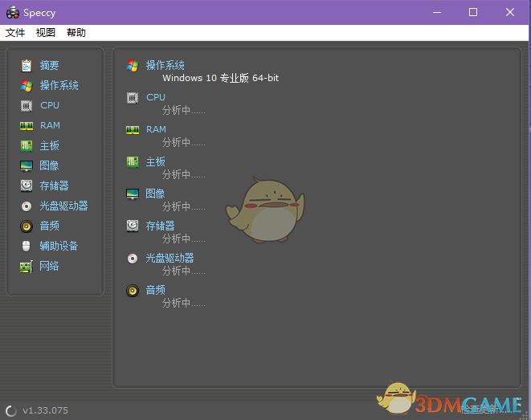Click the 音频 speaker icon in summary panel

click(x=133, y=291)
